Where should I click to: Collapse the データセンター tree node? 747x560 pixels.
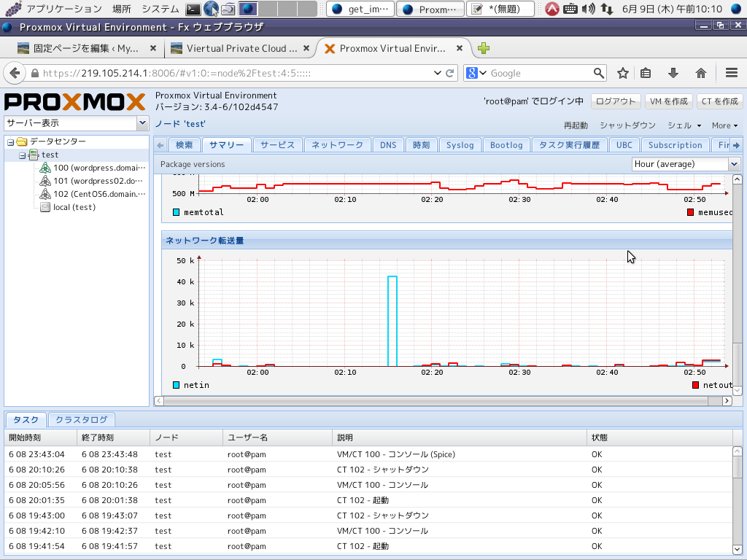[x=11, y=141]
